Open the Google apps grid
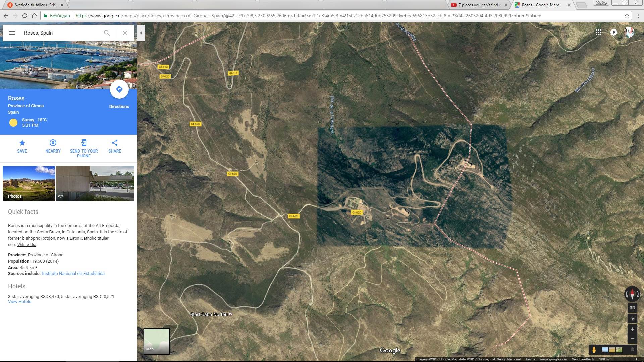 598,32
